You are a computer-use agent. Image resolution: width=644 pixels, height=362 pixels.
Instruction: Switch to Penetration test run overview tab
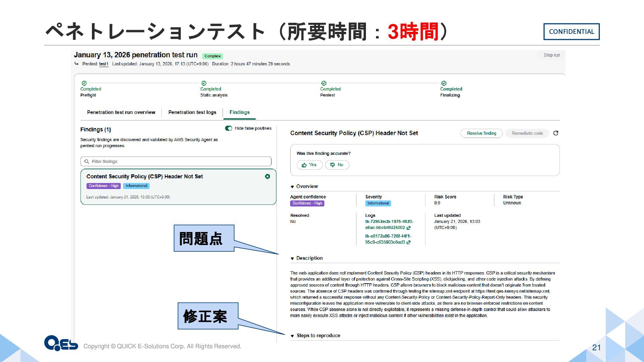click(x=121, y=112)
